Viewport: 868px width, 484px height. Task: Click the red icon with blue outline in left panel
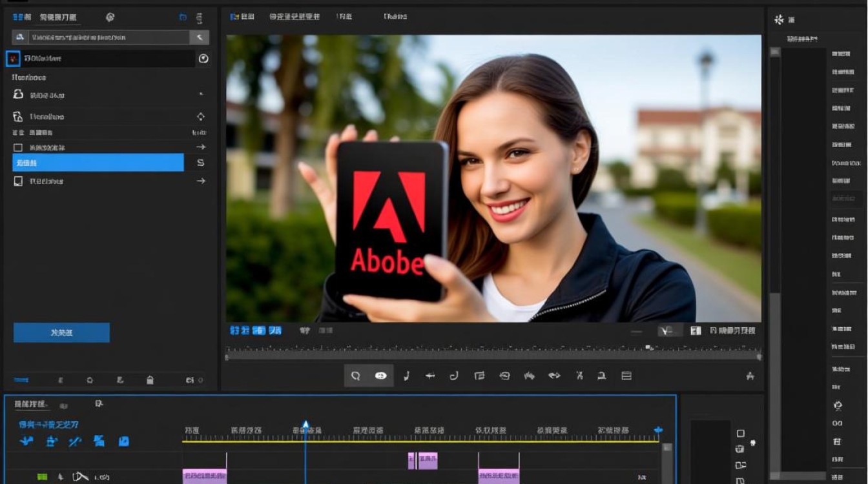[12, 59]
